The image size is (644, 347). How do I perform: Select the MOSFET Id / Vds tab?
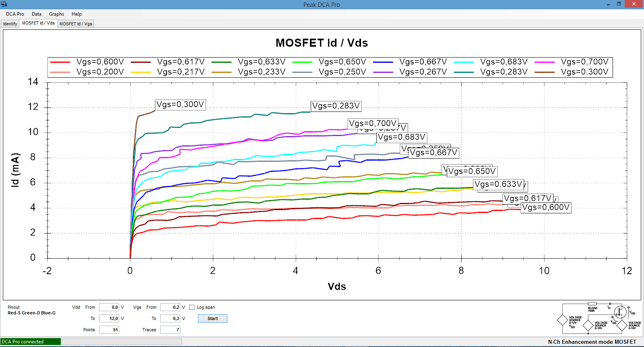pyautogui.click(x=38, y=23)
